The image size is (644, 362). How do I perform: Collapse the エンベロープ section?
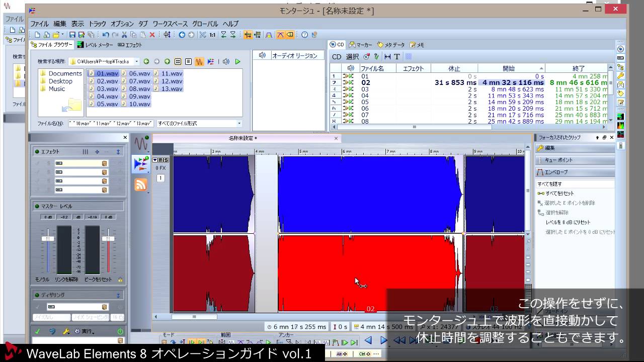[575, 172]
